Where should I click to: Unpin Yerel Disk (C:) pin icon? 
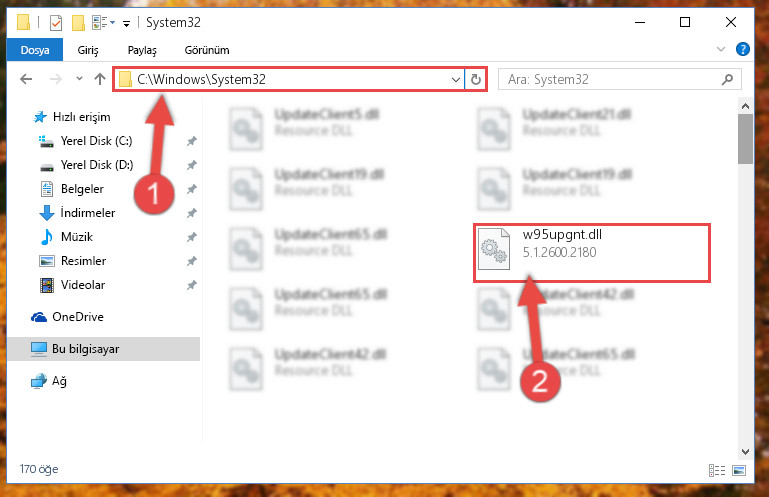[x=191, y=141]
